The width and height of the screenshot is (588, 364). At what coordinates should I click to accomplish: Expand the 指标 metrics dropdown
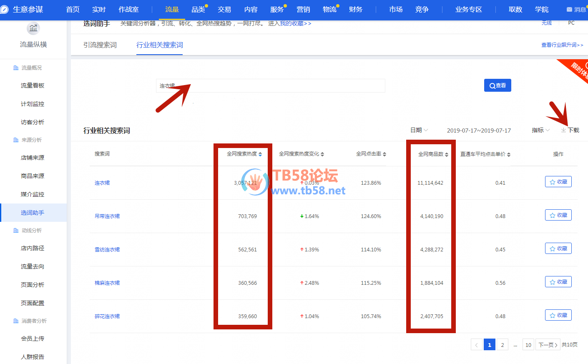(540, 130)
